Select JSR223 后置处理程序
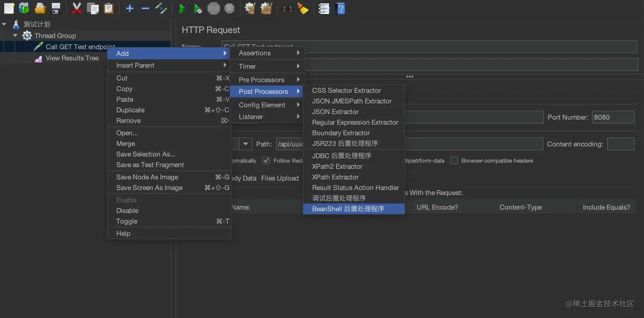This screenshot has height=318, width=644. click(x=354, y=143)
